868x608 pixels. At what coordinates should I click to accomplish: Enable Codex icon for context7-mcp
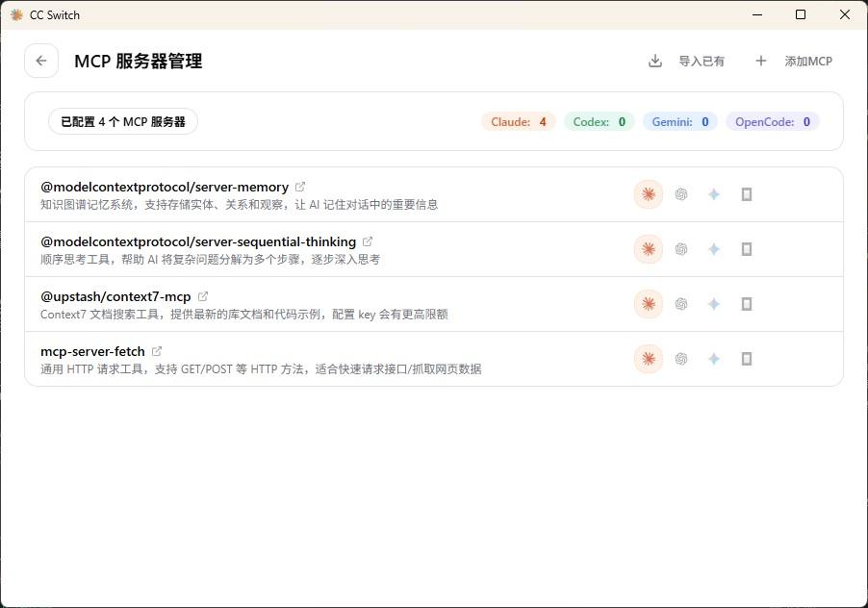coord(681,304)
